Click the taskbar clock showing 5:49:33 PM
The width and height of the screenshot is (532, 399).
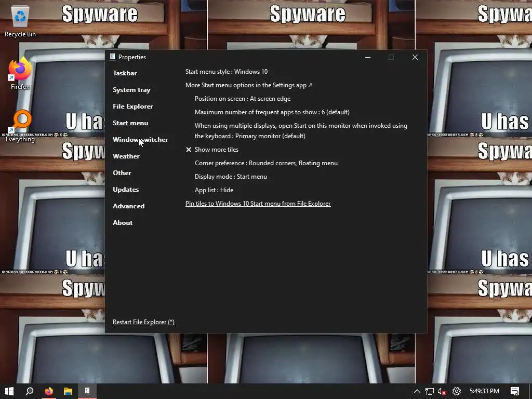[x=484, y=391]
